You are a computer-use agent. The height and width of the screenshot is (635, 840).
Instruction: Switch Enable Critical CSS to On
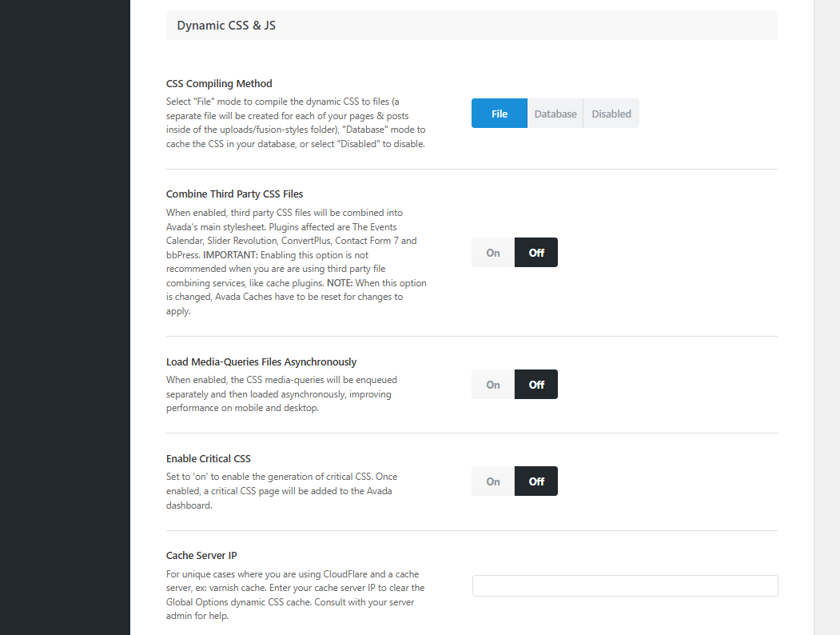(493, 481)
